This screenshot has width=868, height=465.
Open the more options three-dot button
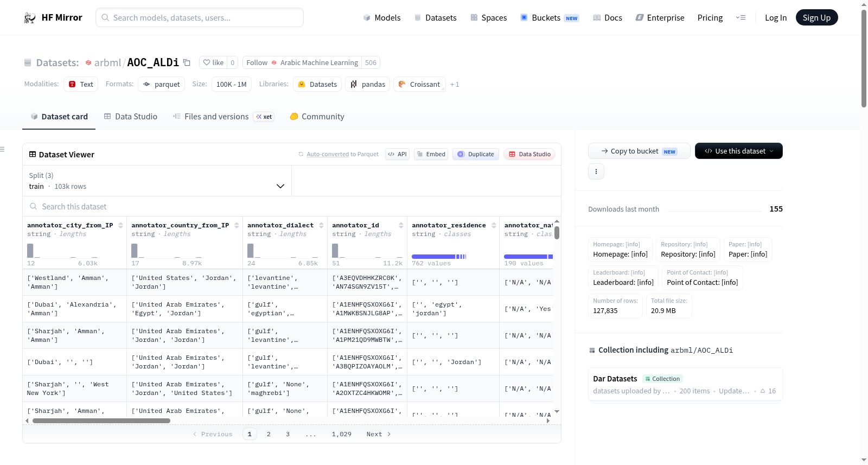click(596, 171)
